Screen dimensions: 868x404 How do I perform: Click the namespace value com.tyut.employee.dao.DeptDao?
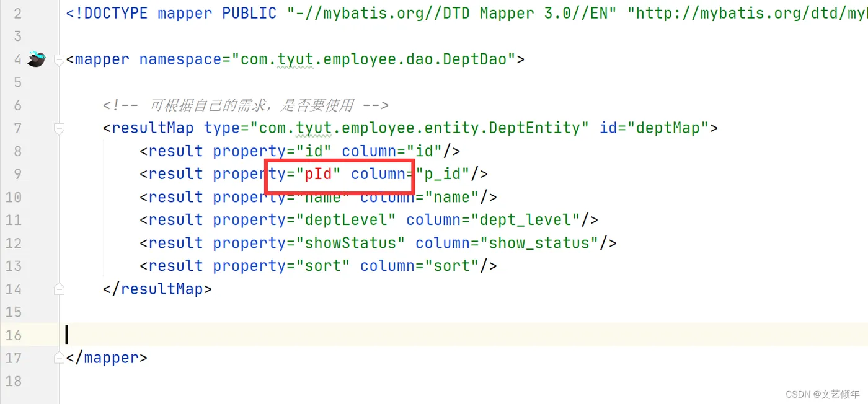(x=373, y=59)
